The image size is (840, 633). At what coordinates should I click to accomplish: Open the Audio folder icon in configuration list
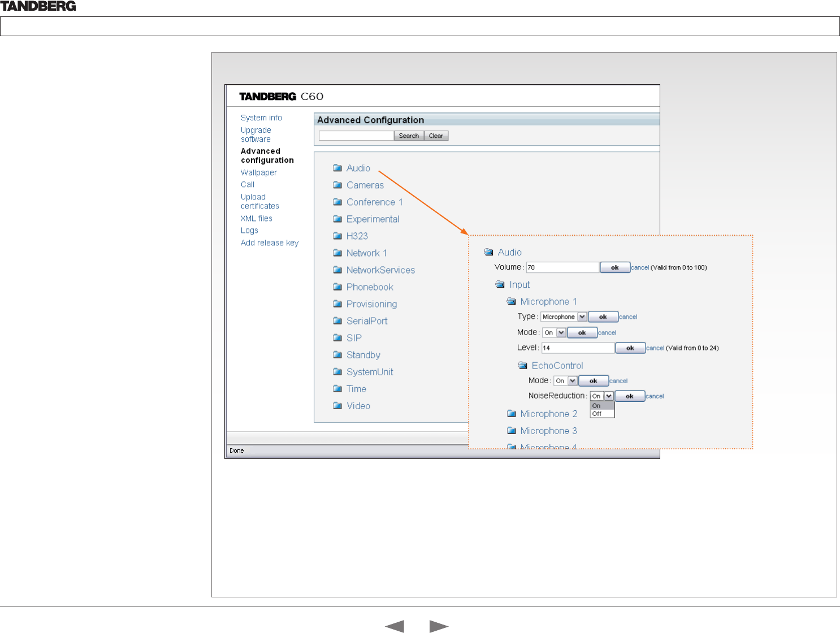(x=337, y=168)
